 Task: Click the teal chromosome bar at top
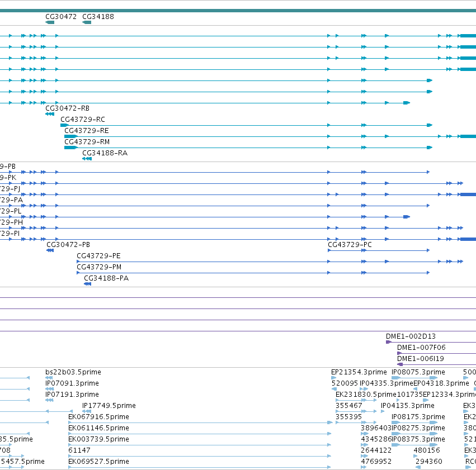[238, 11]
